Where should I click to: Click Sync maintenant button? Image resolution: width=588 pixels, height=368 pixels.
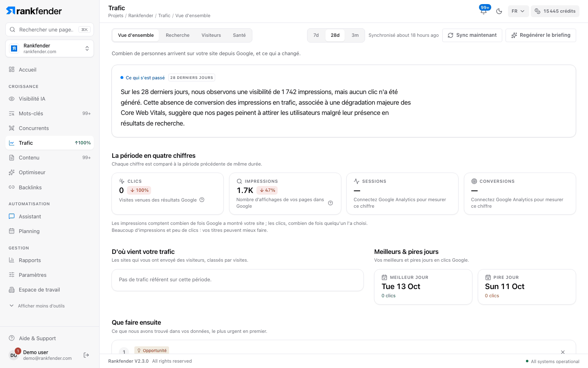point(472,35)
